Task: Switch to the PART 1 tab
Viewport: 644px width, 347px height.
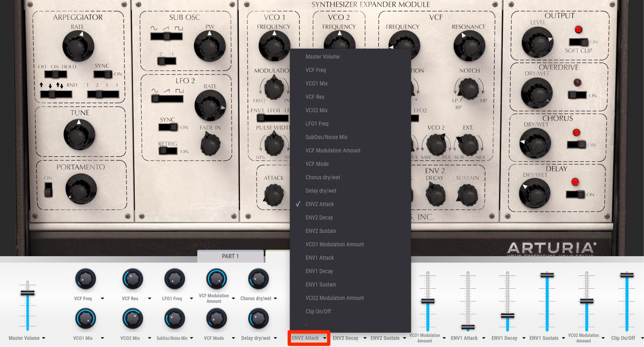Action: [x=231, y=256]
